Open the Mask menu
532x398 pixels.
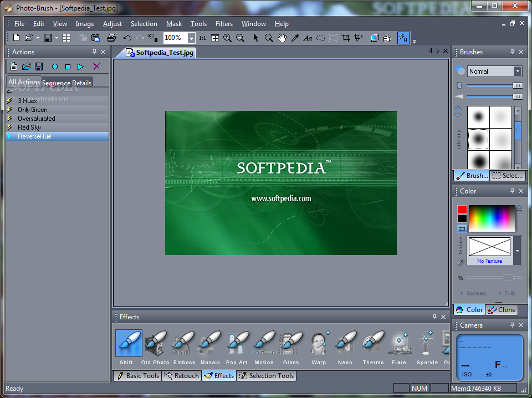pyautogui.click(x=174, y=24)
